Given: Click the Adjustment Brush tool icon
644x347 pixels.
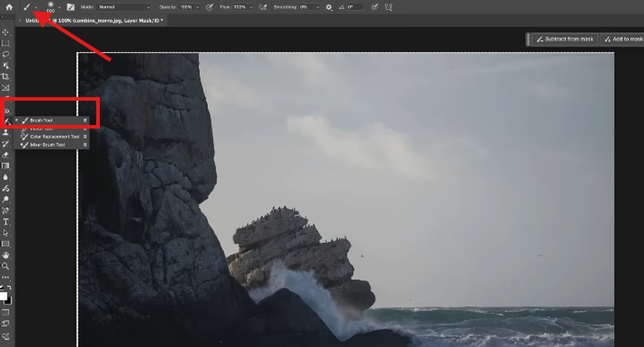Looking at the screenshot, I should [5, 188].
